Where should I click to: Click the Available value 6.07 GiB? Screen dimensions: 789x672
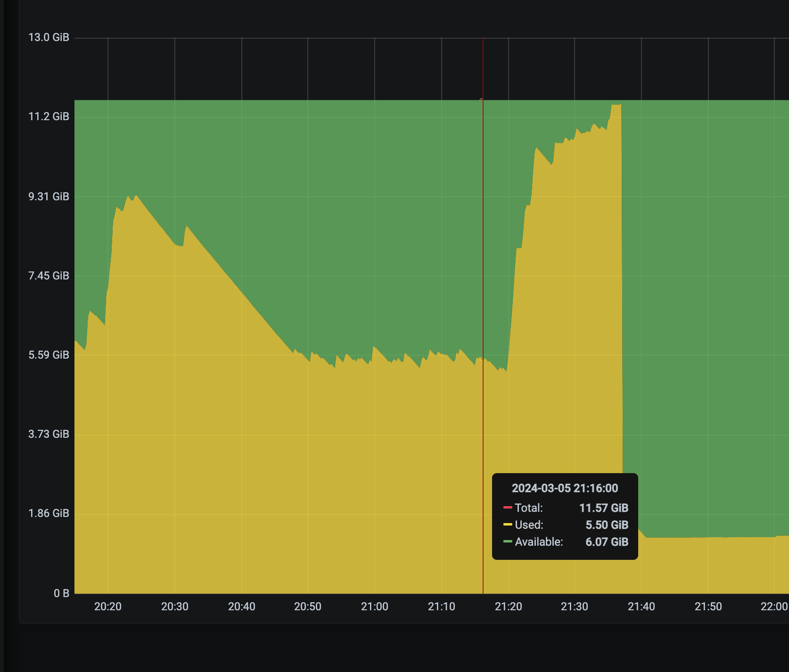pyautogui.click(x=607, y=542)
